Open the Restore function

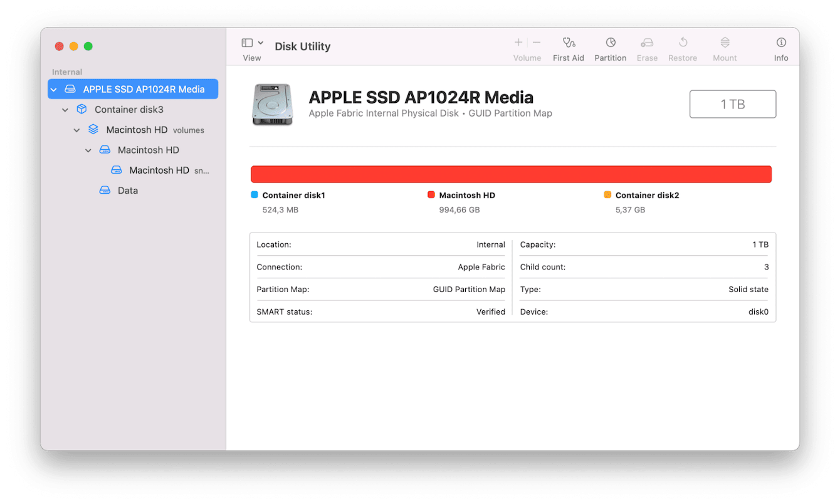(683, 47)
